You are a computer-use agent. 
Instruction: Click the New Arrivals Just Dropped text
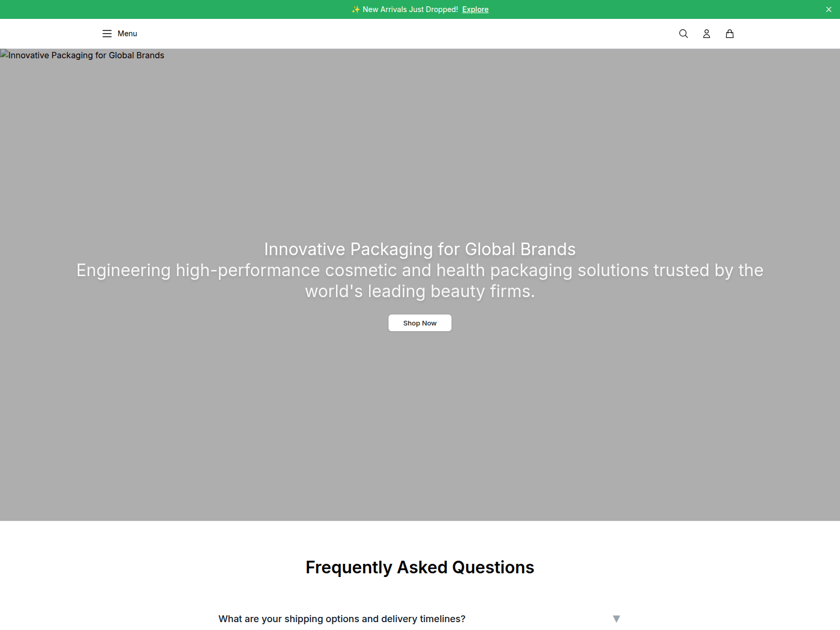pos(411,9)
